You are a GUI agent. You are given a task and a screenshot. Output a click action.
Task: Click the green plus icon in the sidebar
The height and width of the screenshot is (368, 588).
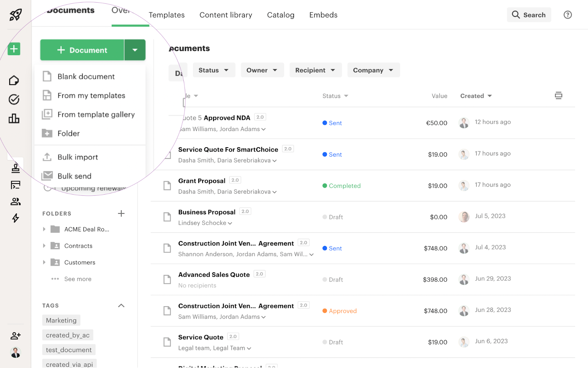click(x=14, y=49)
